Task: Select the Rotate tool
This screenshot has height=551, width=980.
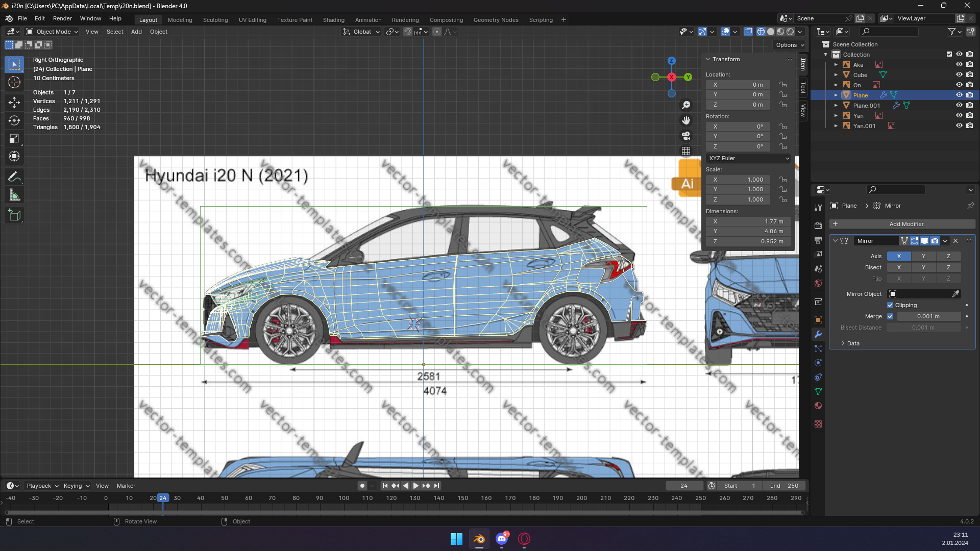Action: [x=14, y=120]
